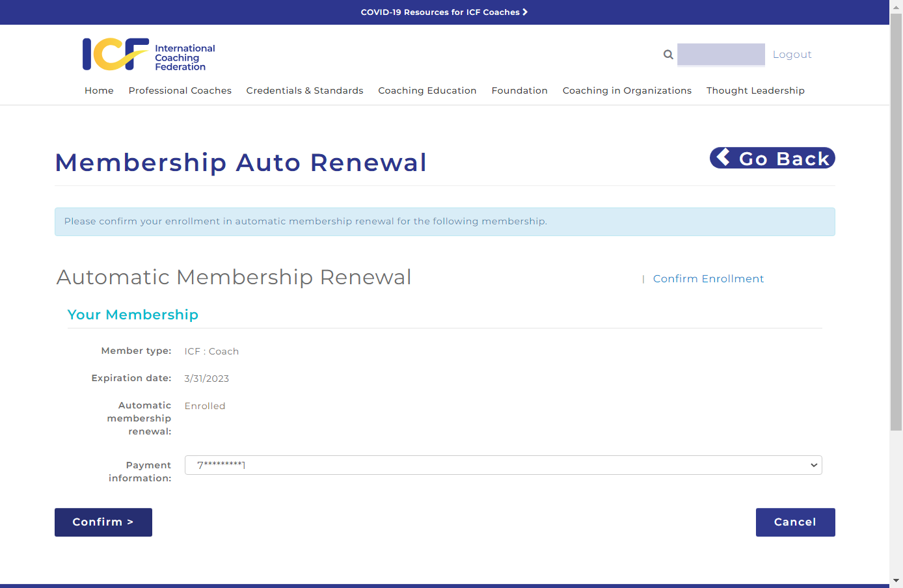The width and height of the screenshot is (903, 588).
Task: Open the Home menu item
Action: pyautogui.click(x=99, y=90)
